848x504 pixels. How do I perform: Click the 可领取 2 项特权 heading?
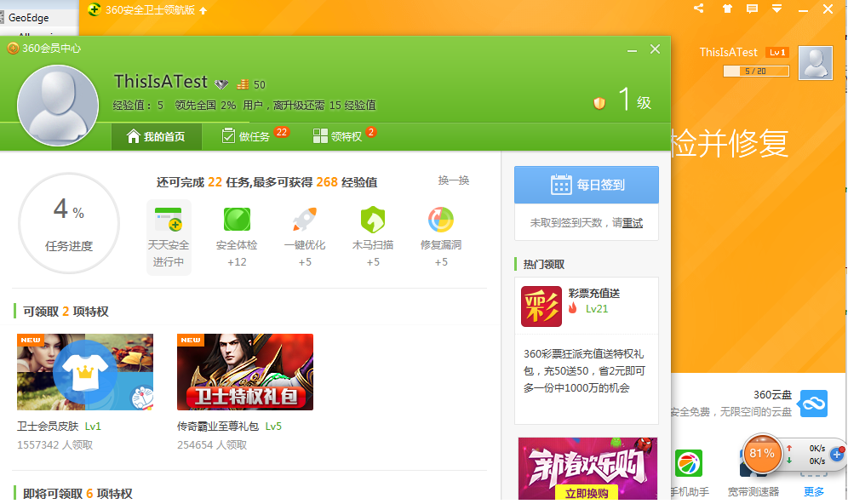[66, 312]
